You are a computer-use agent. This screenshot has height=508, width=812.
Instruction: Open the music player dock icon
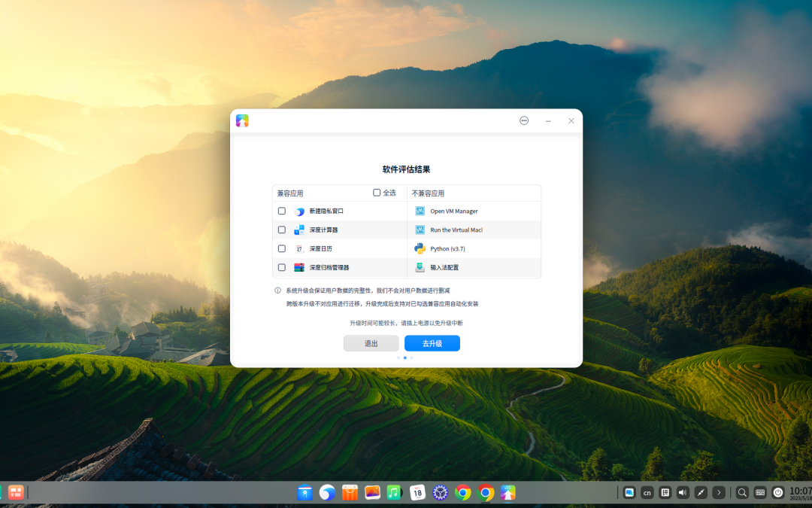pyautogui.click(x=395, y=492)
